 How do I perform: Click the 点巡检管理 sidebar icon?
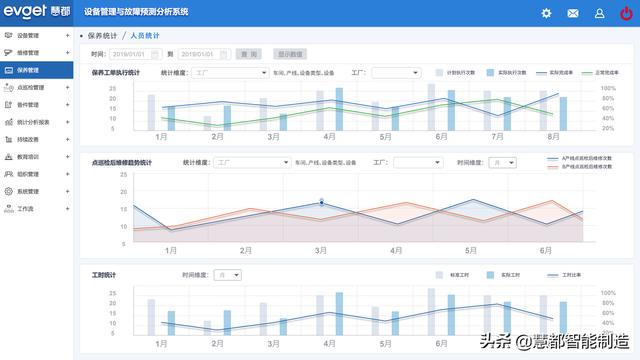click(x=9, y=87)
